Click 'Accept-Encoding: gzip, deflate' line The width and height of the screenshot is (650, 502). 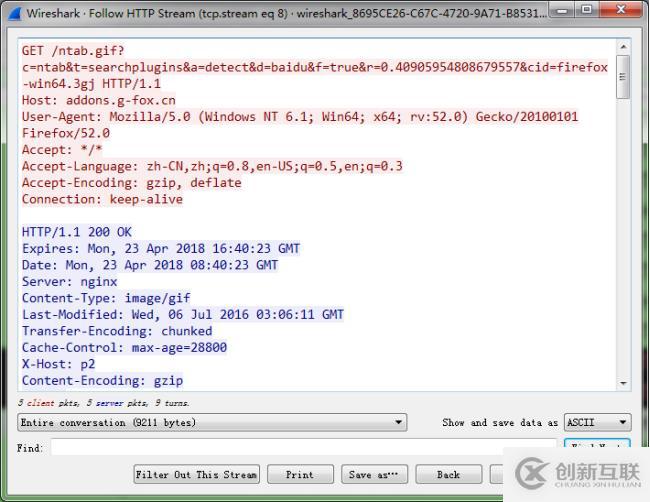[x=131, y=183]
